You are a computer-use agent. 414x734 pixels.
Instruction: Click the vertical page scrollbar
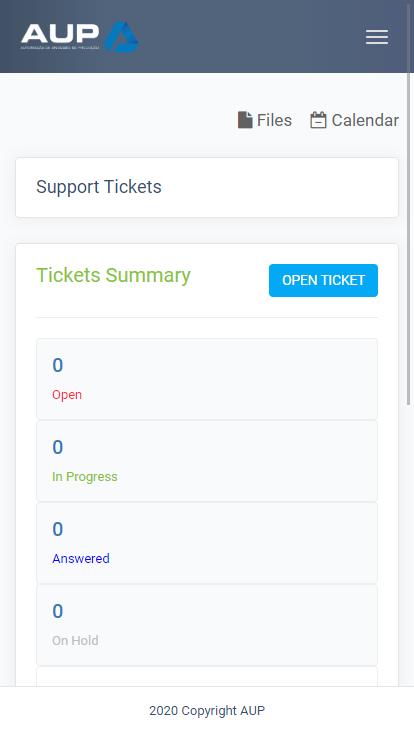[409, 239]
